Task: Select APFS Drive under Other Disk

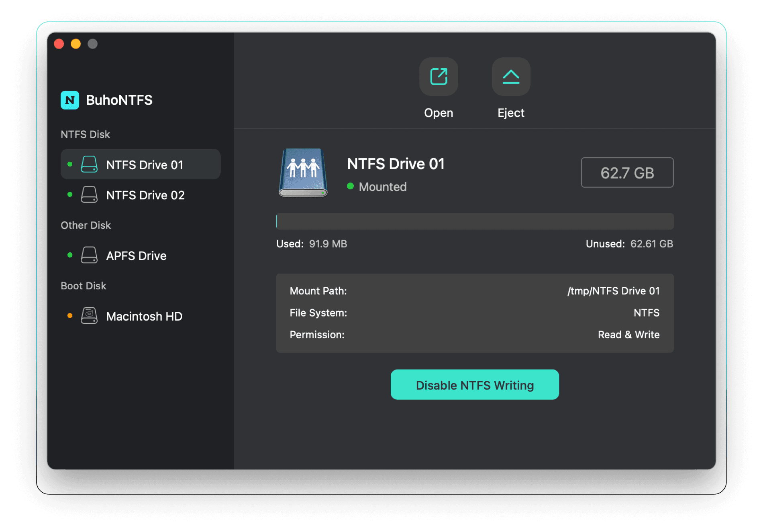Action: [x=141, y=255]
